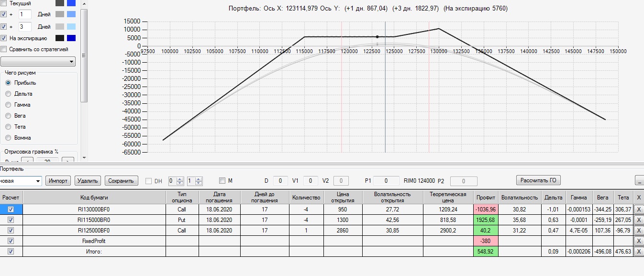Click the left panel vertical scrollbar thumb

pos(84,55)
